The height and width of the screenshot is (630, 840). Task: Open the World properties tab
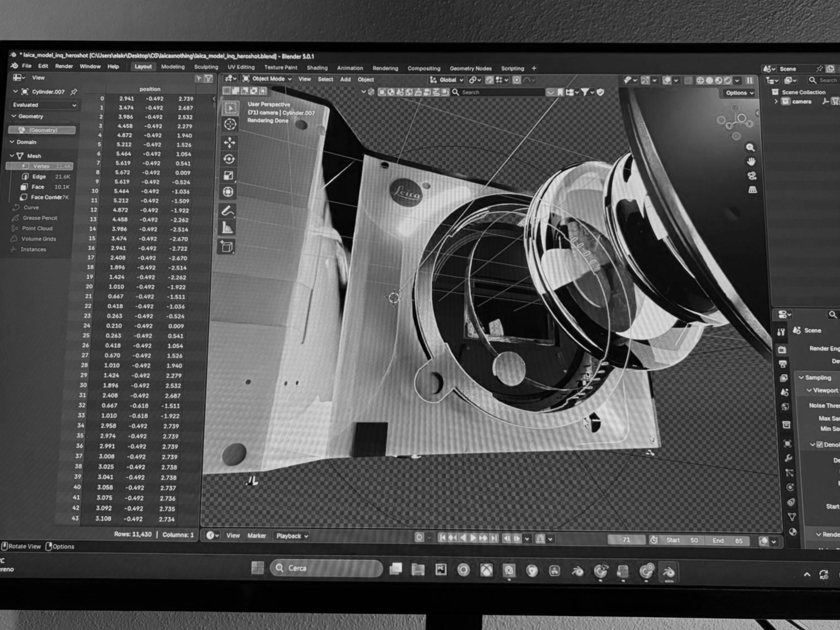(785, 407)
